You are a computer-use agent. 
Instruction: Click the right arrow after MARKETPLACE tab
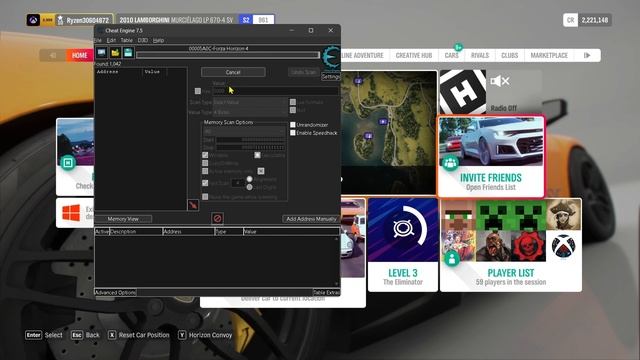pos(587,56)
